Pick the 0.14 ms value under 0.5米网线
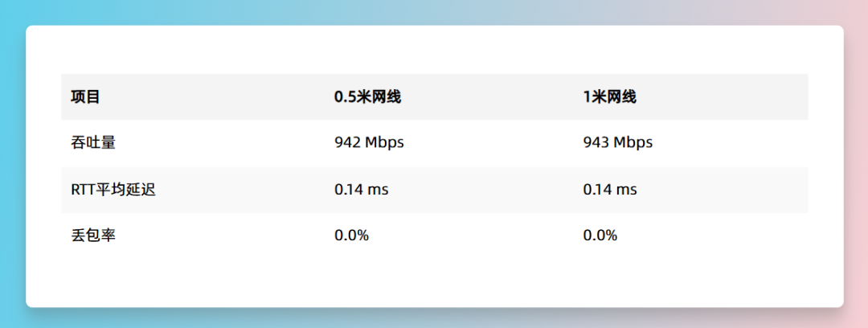This screenshot has width=868, height=328. pos(361,190)
